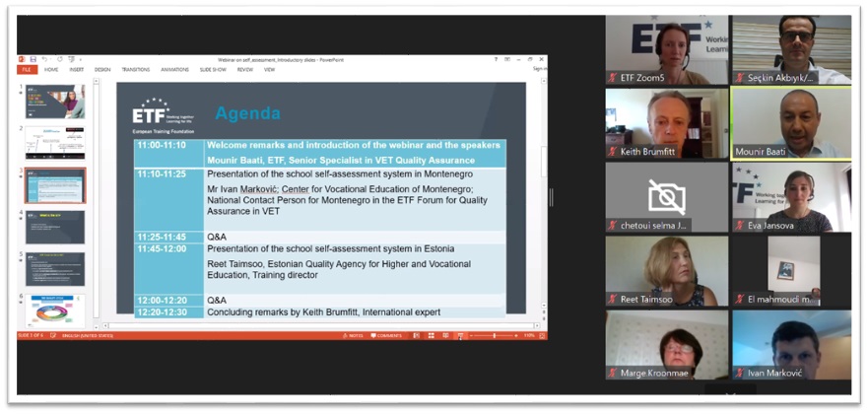Adjust the zoom slider handle in status bar
The width and height of the screenshot is (868, 414).
(495, 335)
